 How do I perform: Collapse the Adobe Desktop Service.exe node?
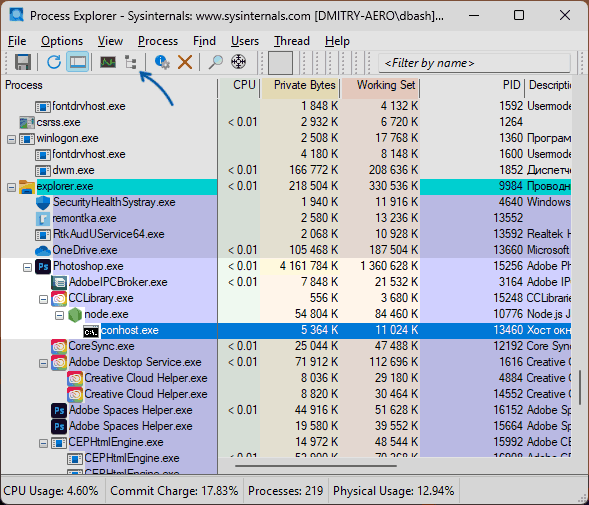tap(43, 363)
